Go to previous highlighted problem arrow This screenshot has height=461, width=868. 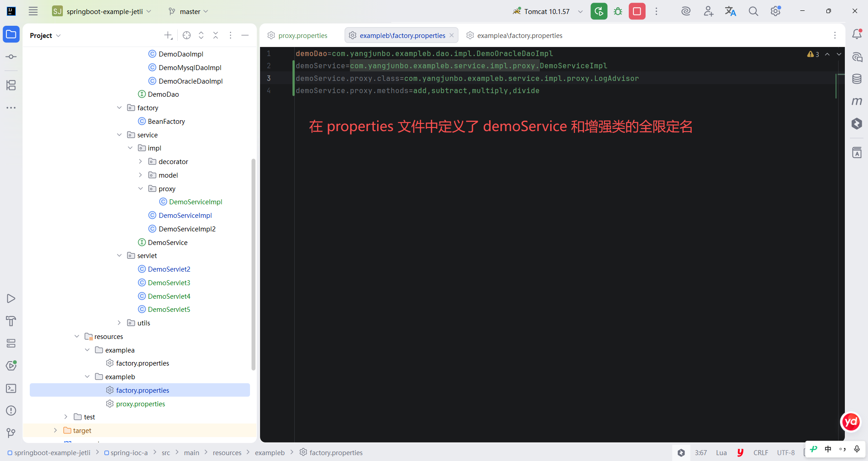coord(827,54)
